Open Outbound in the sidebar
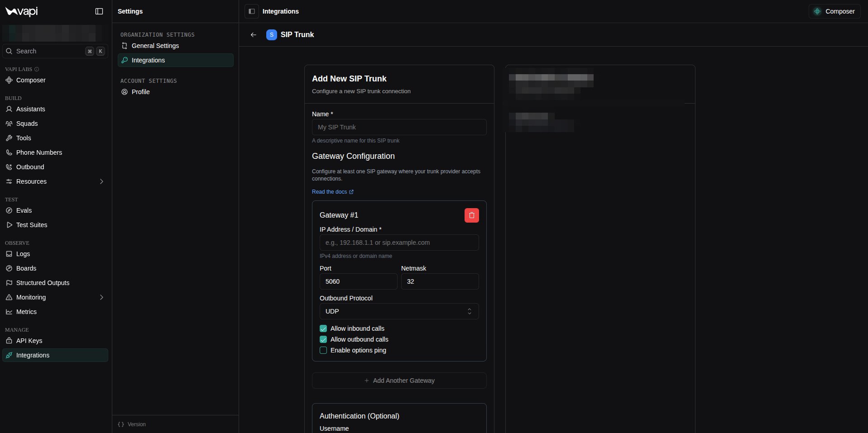This screenshot has width=868, height=433. [55, 167]
